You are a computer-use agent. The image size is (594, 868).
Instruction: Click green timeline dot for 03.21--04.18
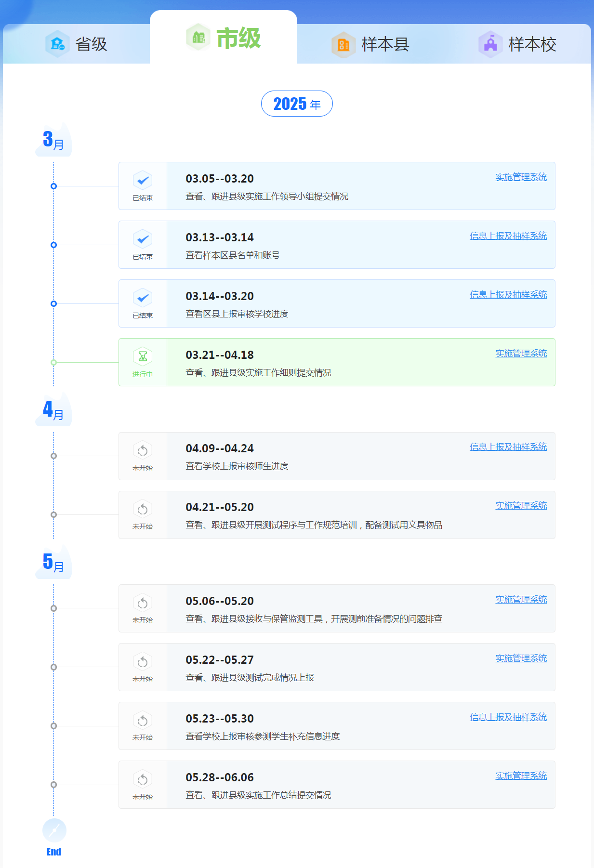[x=53, y=362]
